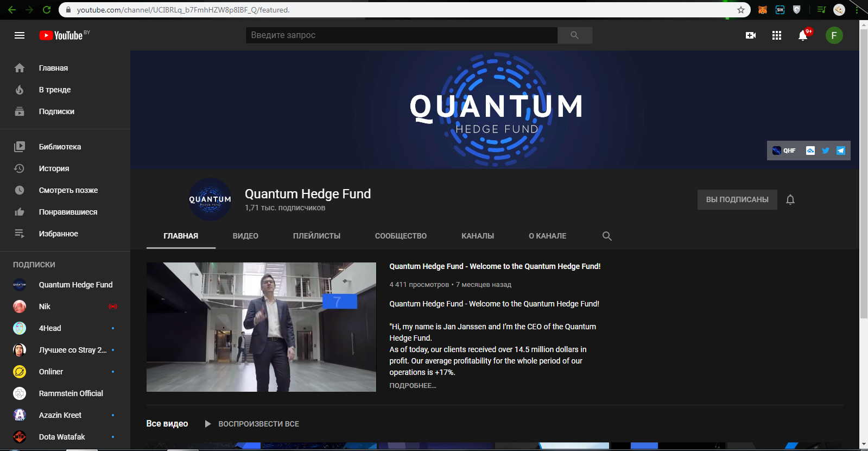The width and height of the screenshot is (868, 451).
Task: Open the QHF link on the banner
Action: pyautogui.click(x=784, y=151)
